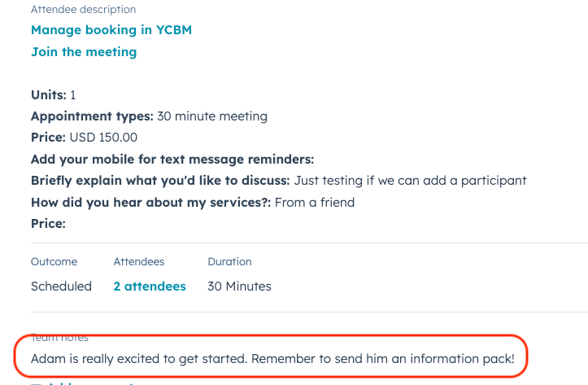
Task: Click the Just testing participant answer text
Action: point(410,181)
